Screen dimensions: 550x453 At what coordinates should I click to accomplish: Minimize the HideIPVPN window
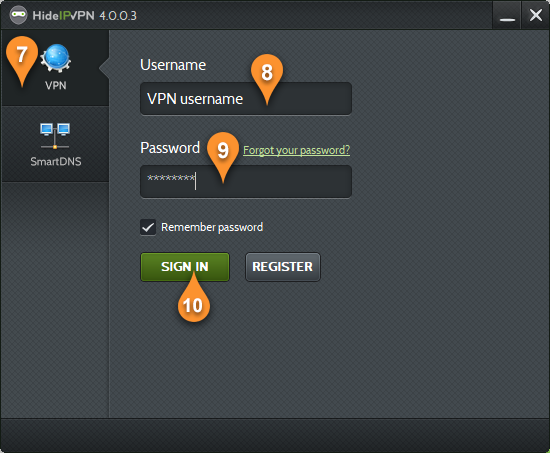pos(507,15)
